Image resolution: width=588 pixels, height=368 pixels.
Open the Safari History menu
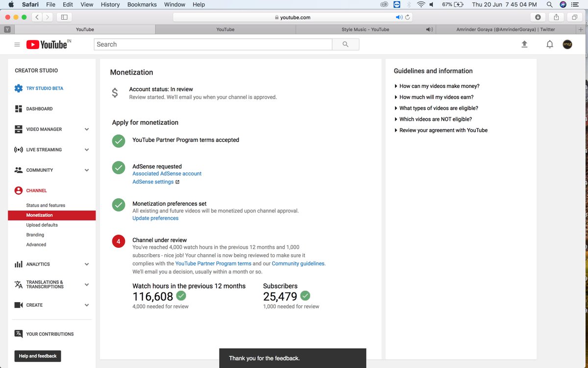coord(110,4)
